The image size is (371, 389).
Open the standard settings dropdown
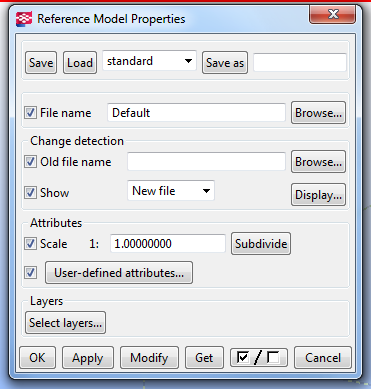coord(149,61)
